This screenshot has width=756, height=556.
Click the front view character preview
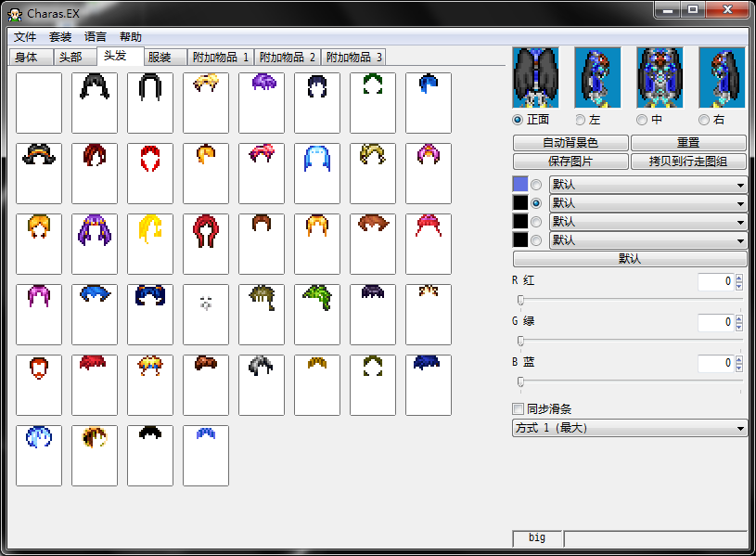click(535, 77)
